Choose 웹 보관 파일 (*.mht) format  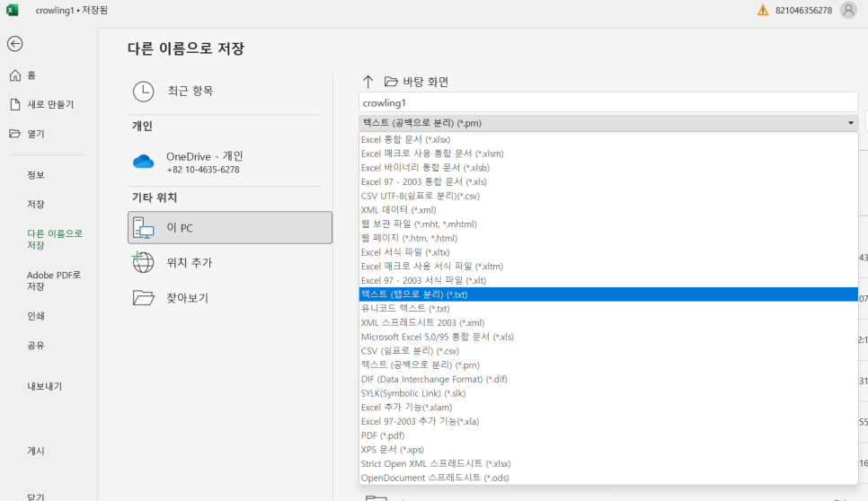click(608, 224)
